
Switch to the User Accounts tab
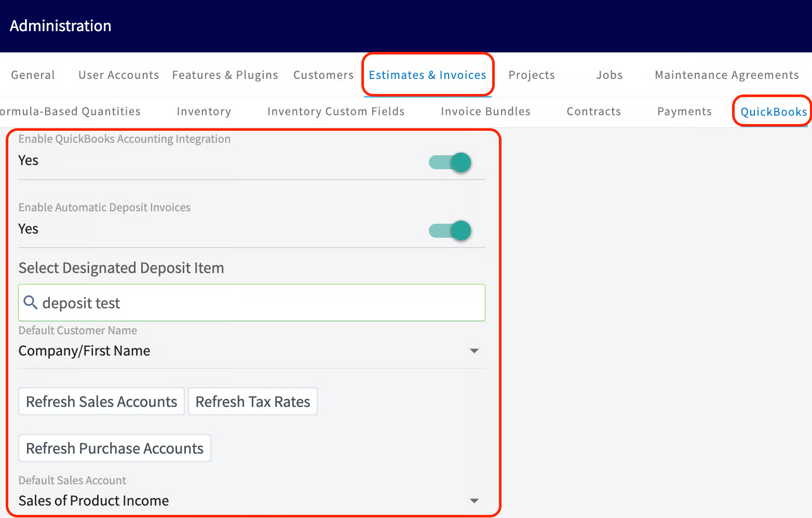(119, 75)
